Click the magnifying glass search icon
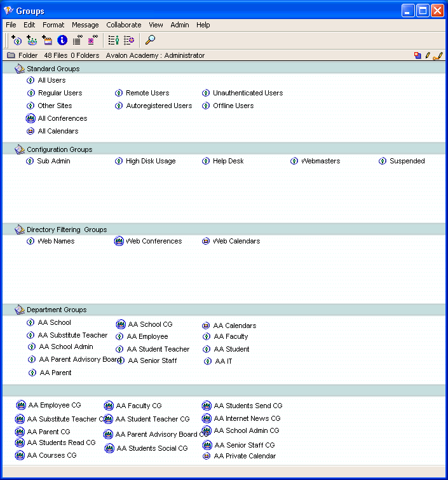This screenshot has width=448, height=480. tap(150, 40)
